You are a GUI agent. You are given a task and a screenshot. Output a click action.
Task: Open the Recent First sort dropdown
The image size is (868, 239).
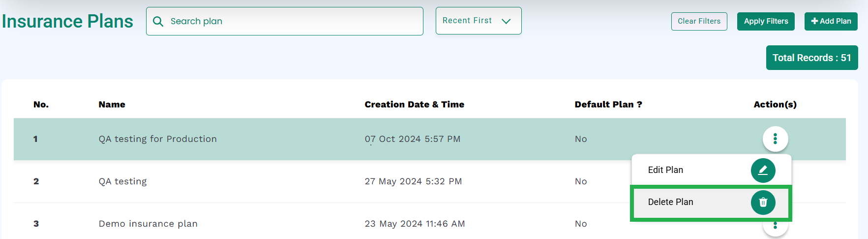(x=478, y=21)
